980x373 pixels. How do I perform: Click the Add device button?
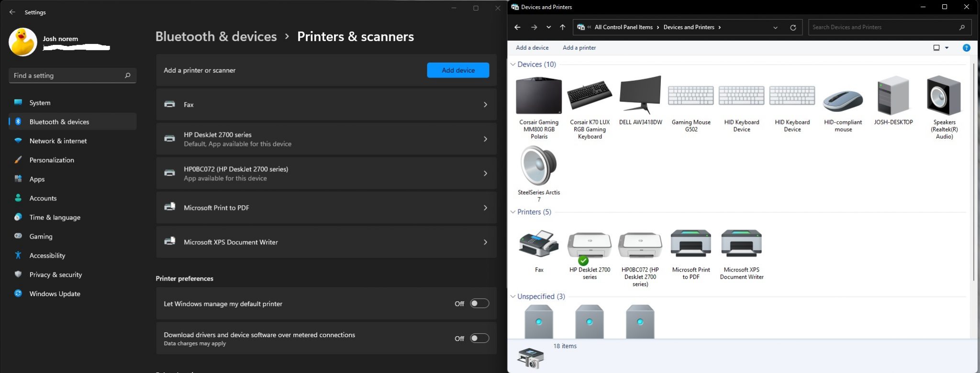(458, 70)
